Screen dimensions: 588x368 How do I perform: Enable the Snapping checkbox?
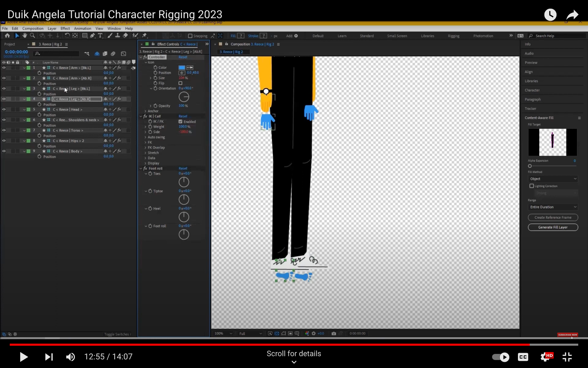(x=190, y=36)
